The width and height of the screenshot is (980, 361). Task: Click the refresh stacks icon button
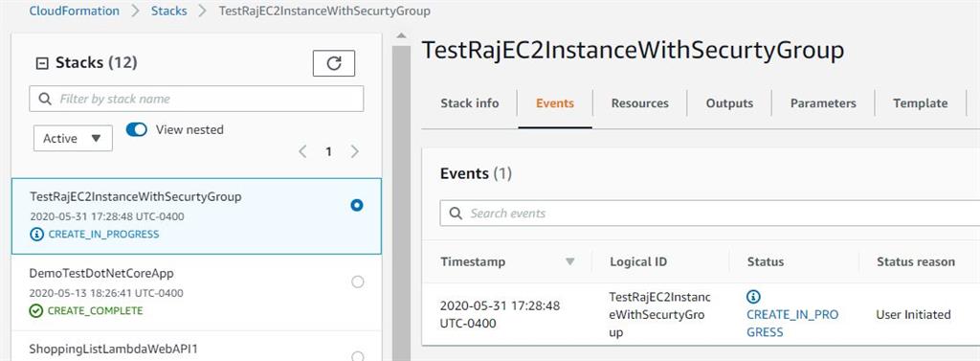tap(334, 63)
